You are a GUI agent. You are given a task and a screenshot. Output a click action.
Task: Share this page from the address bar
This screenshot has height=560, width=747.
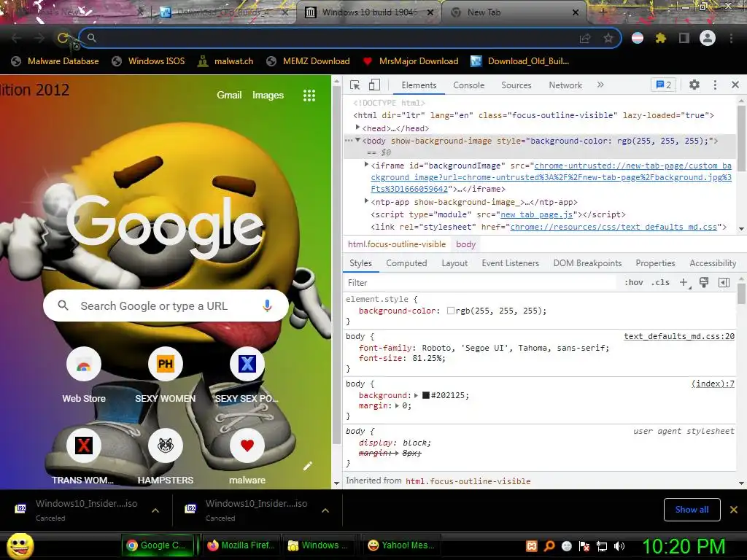point(585,39)
